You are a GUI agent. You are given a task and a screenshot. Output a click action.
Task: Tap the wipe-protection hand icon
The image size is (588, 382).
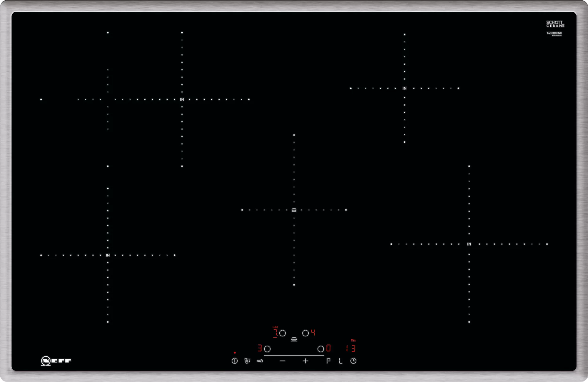click(x=247, y=361)
